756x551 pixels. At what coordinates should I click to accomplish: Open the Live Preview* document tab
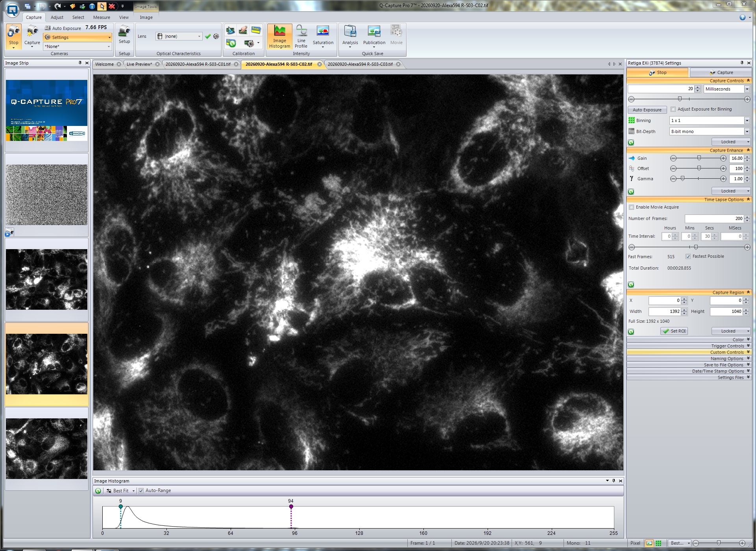click(139, 64)
